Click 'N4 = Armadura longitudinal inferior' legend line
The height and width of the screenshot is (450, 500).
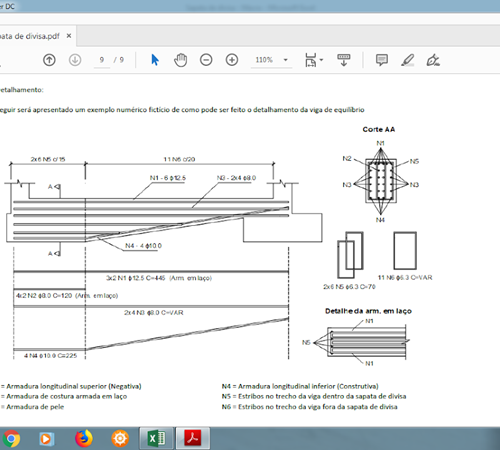(x=300, y=386)
